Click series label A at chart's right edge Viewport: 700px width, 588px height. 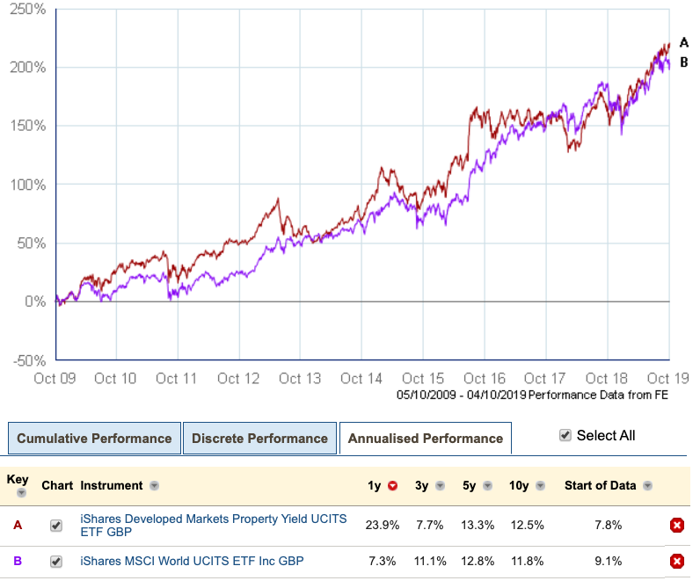pos(684,42)
